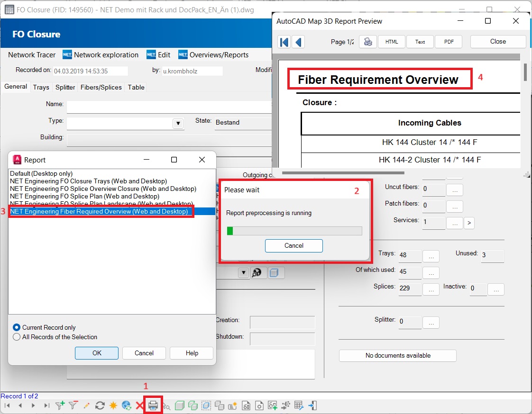Click the document with chart icon
The image size is (532, 414).
pyautogui.click(x=246, y=405)
